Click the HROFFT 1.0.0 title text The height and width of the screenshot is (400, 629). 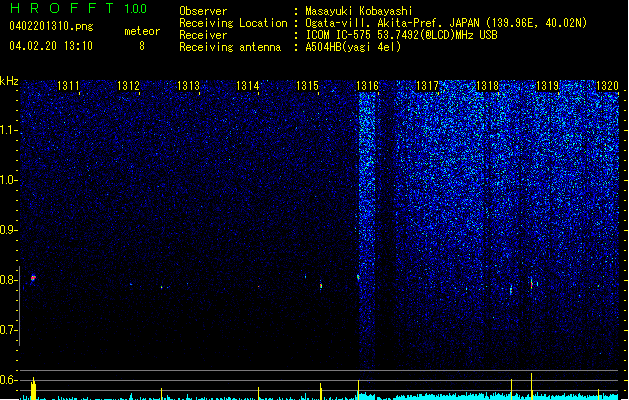pyautogui.click(x=79, y=8)
